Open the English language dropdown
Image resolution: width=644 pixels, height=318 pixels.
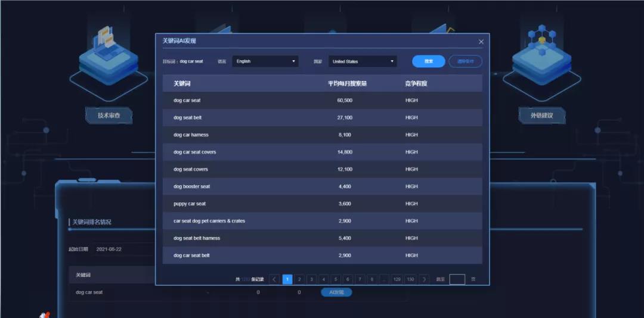tap(265, 61)
